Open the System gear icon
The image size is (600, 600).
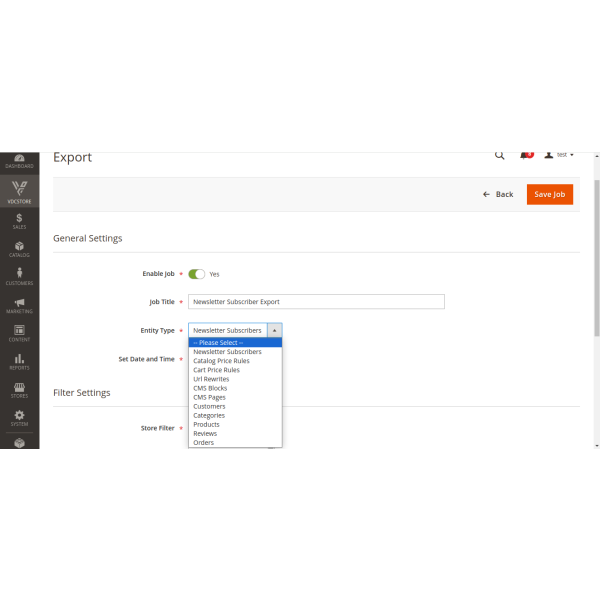tap(19, 417)
